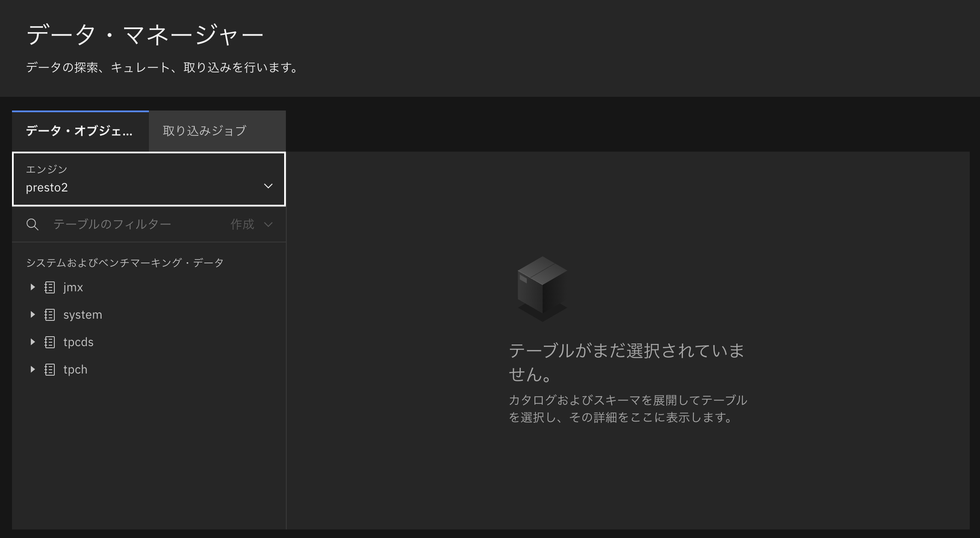
Task: Click the tpch catalog icon
Action: click(x=50, y=370)
